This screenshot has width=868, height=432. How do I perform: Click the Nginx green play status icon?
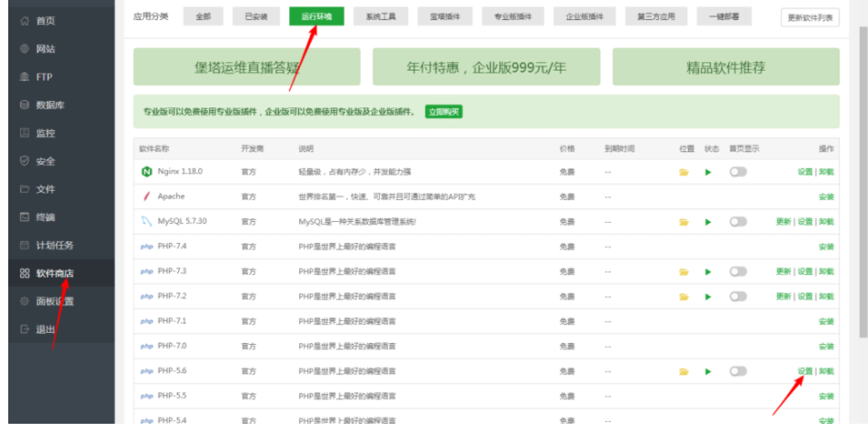point(707,172)
